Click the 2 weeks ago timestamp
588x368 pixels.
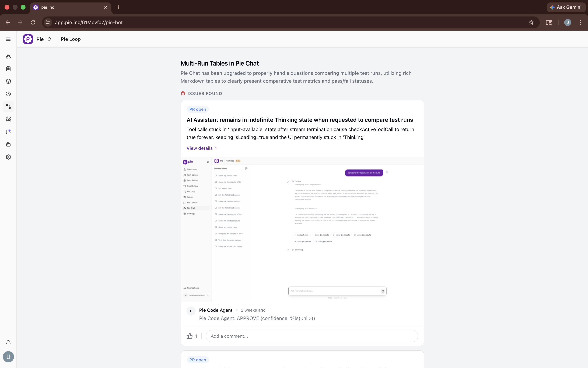pyautogui.click(x=253, y=310)
